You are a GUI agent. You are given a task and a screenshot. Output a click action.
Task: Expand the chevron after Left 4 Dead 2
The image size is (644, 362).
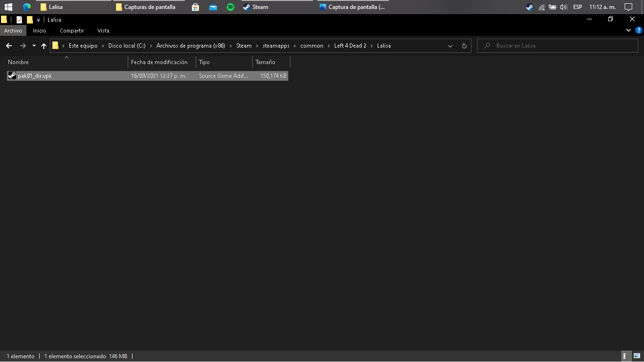[372, 46]
